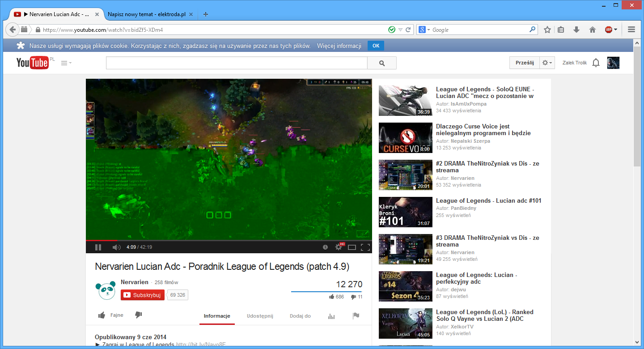This screenshot has height=349, width=644.
Task: Go back with browser back arrow
Action: tap(13, 30)
